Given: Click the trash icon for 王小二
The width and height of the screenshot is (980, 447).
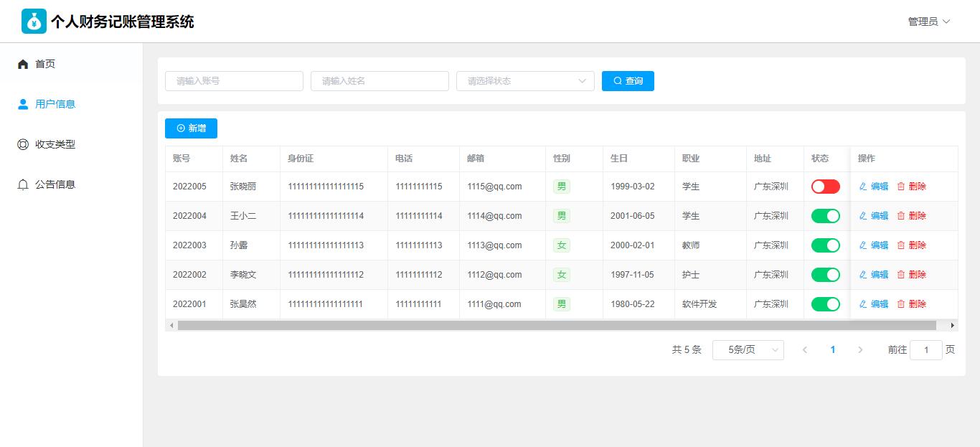Looking at the screenshot, I should click(901, 216).
